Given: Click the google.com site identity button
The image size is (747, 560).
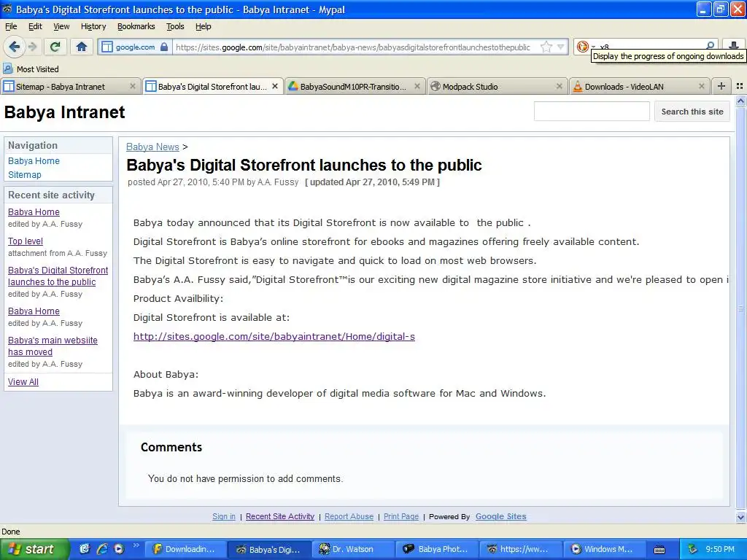Looking at the screenshot, I should point(135,47).
